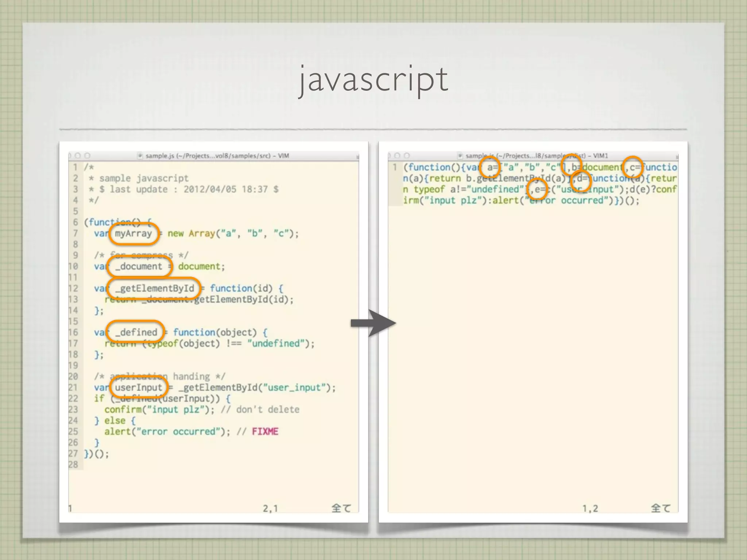Click 'alert("error occurred");' on line 25
Viewport: 747px width, 560px height.
point(167,432)
